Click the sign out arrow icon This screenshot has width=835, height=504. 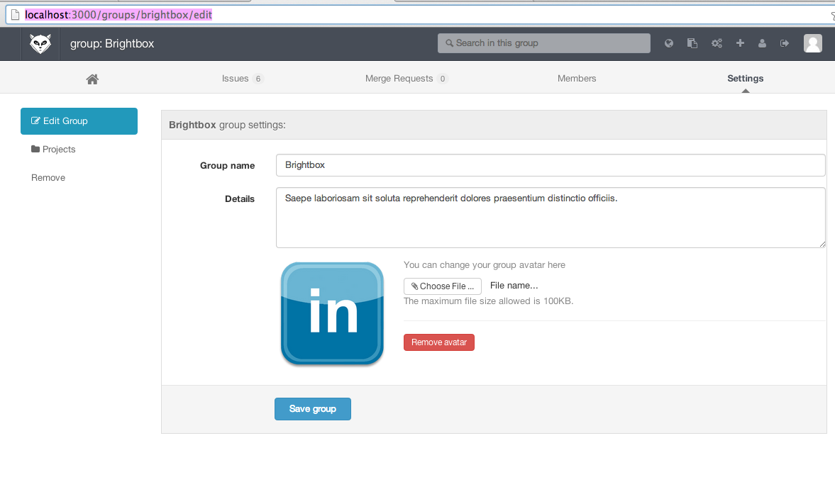785,43
